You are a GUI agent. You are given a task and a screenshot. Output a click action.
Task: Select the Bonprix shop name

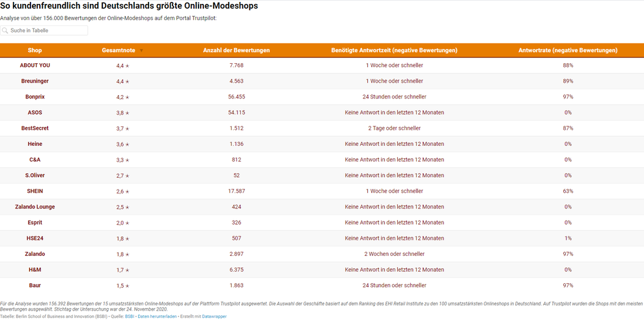(x=35, y=97)
